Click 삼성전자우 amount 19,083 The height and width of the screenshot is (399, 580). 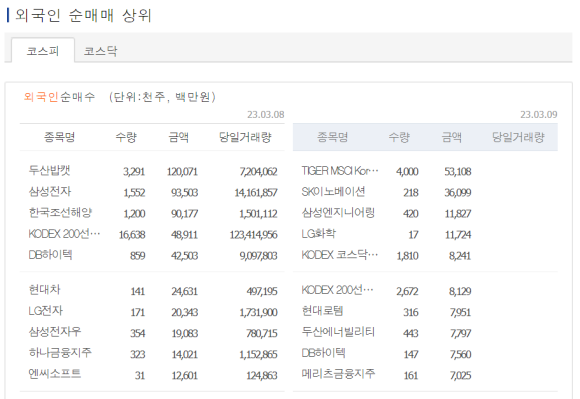[185, 334]
